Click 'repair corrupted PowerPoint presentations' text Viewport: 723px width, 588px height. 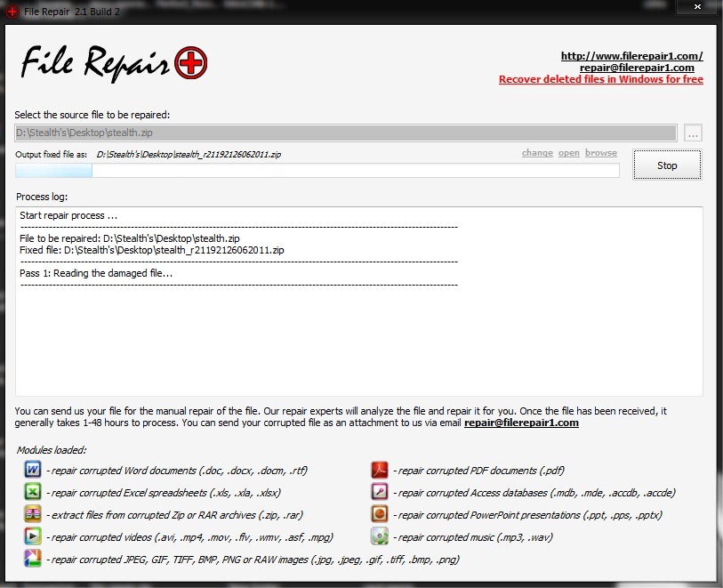528,515
